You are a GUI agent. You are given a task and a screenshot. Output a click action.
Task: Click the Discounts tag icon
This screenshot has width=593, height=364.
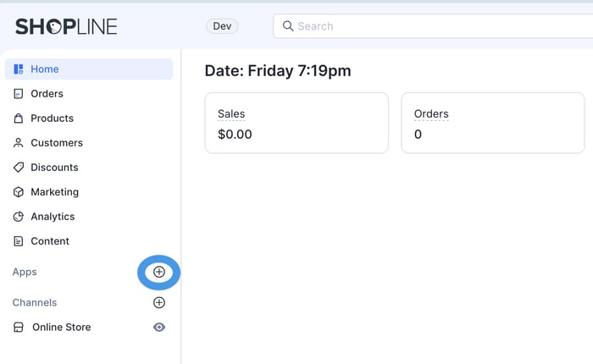19,168
